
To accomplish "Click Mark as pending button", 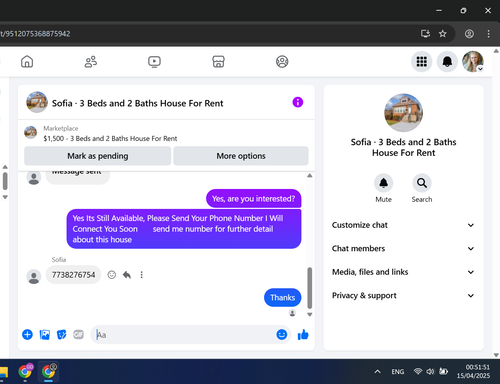I will click(98, 156).
